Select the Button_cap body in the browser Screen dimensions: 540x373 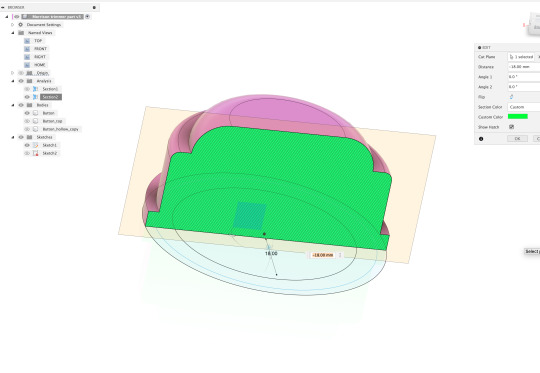52,121
